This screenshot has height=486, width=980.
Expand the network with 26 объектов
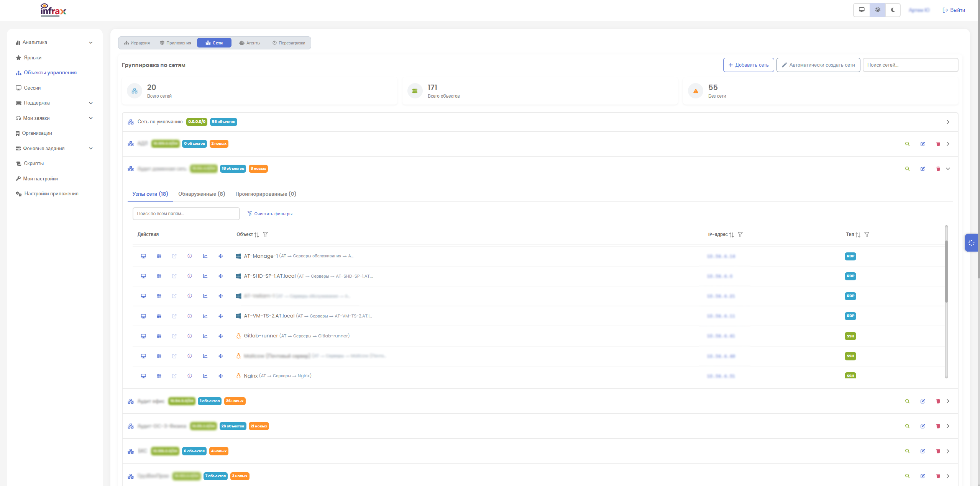948,426
